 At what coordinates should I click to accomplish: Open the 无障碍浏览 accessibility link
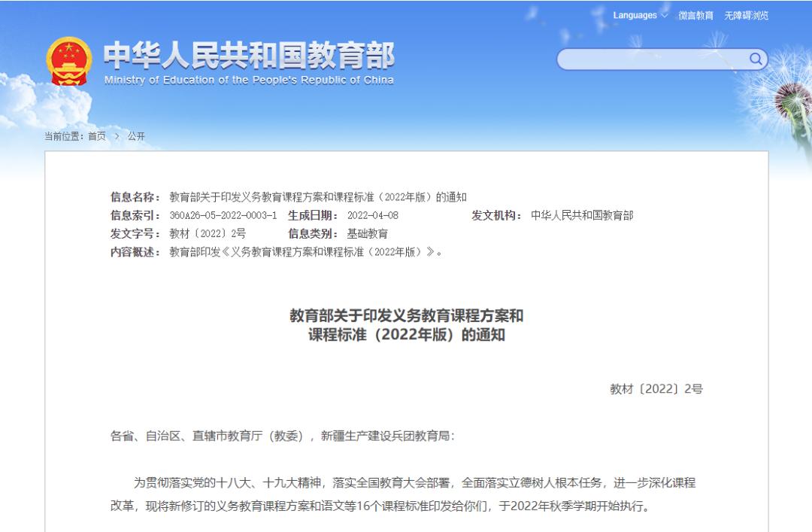(x=746, y=16)
